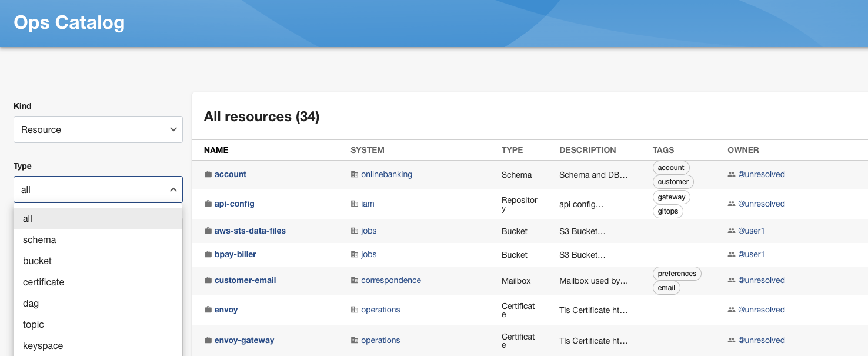The image size is (868, 356).
Task: Click the briefcase icon beside customer-email
Action: tap(208, 280)
